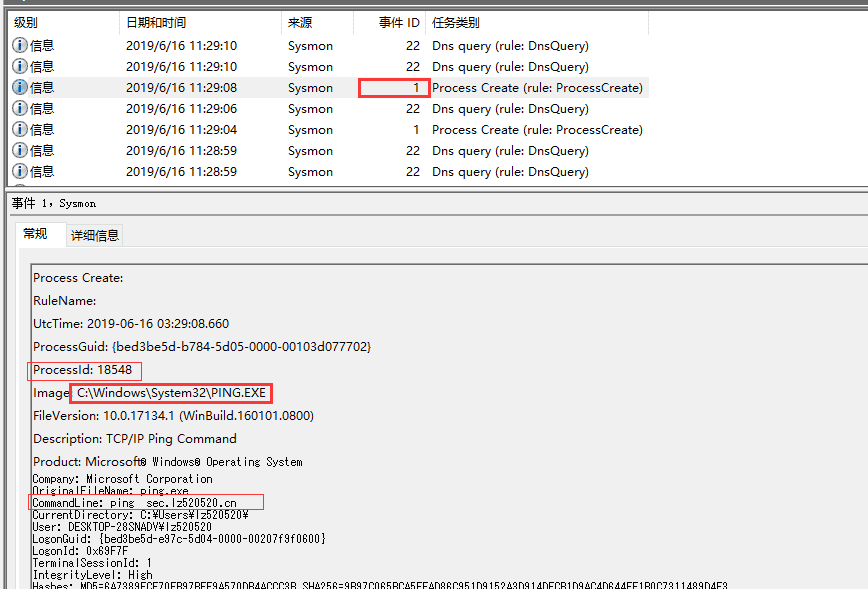
Task: Select the info icon of the first 11:28:59 event
Action: coord(19,151)
